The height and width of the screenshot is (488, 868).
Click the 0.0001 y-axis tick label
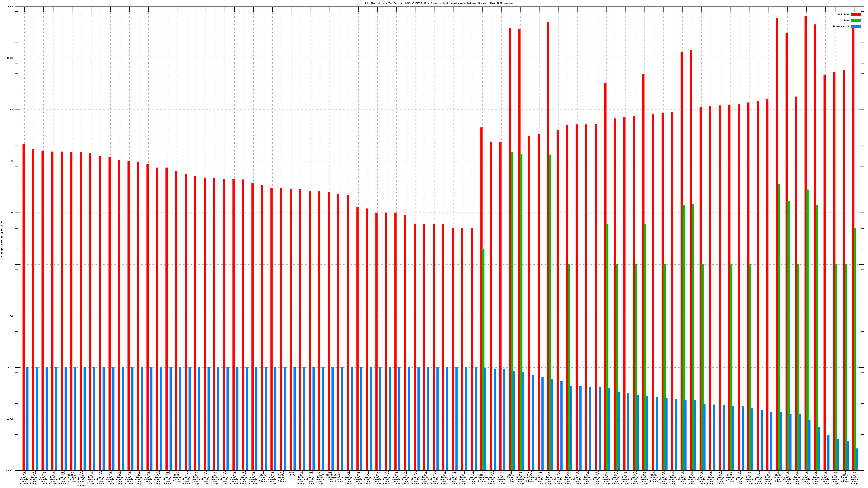click(x=9, y=470)
